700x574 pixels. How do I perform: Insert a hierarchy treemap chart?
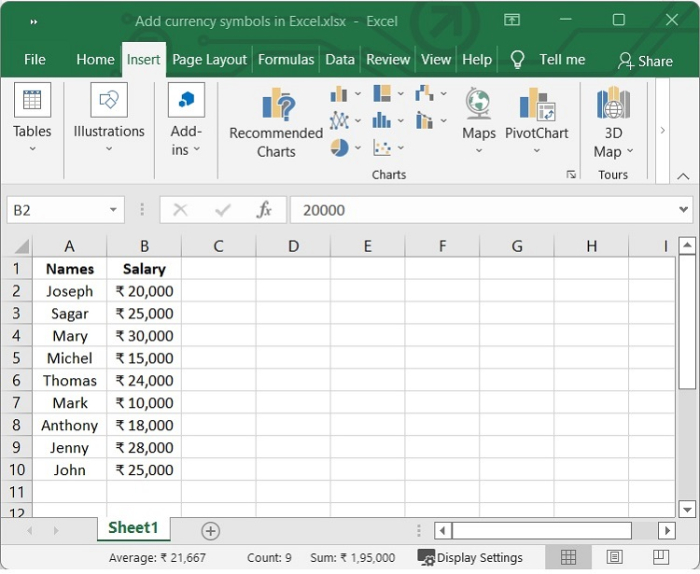[382, 94]
